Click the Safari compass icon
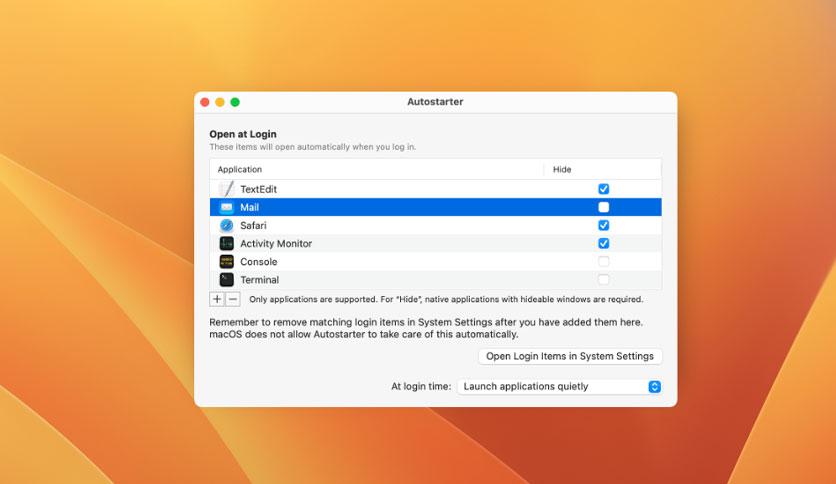This screenshot has height=484, width=836. [x=227, y=225]
